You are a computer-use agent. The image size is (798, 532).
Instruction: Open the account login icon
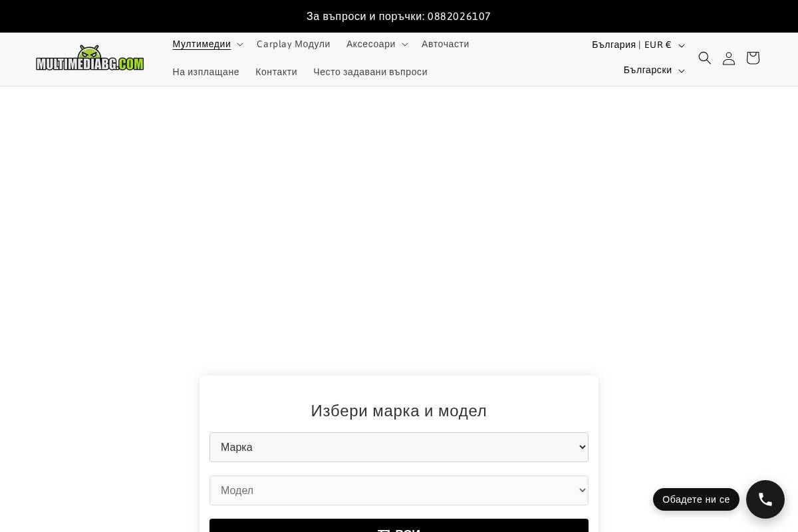coord(729,58)
